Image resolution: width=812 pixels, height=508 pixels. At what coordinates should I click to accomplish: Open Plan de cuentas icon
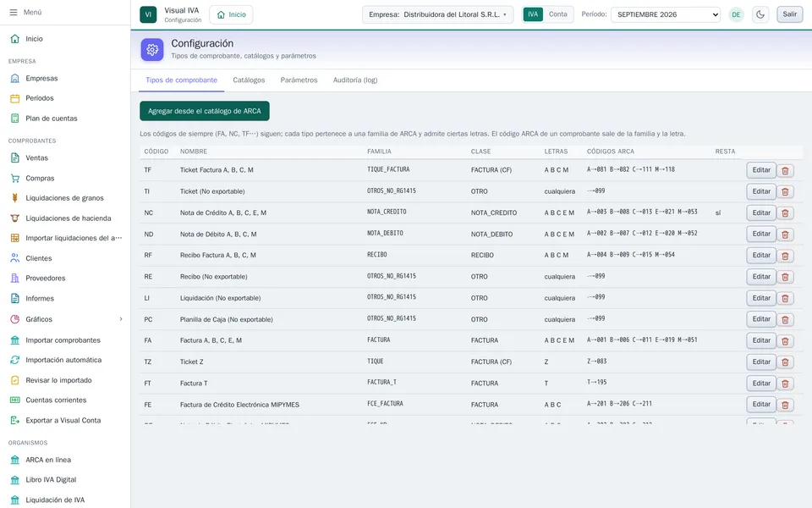(15, 119)
